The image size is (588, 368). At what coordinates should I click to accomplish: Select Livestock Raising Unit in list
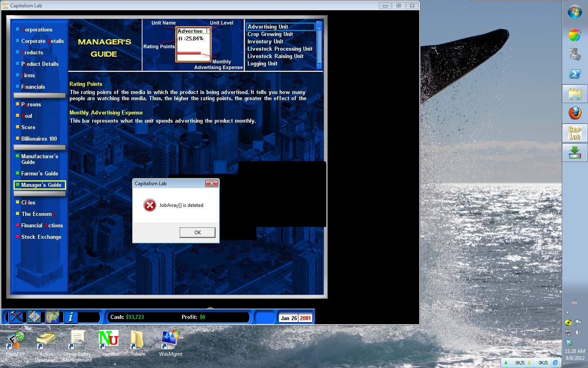(275, 56)
